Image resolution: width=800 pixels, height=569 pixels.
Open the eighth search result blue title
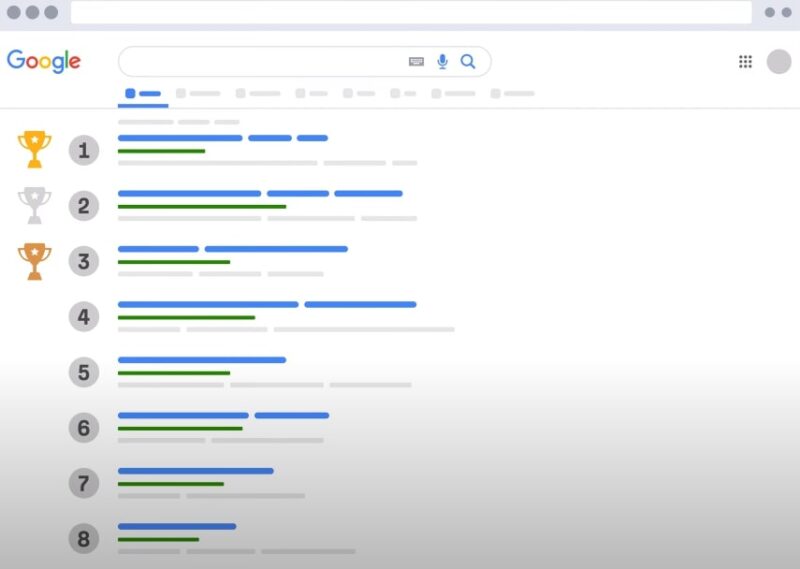point(177,526)
